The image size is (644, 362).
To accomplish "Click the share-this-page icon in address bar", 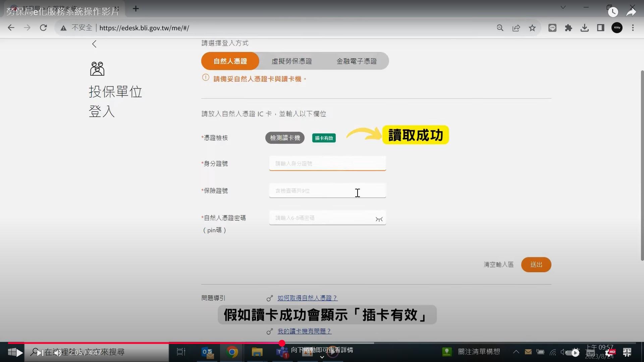I will 516,28.
